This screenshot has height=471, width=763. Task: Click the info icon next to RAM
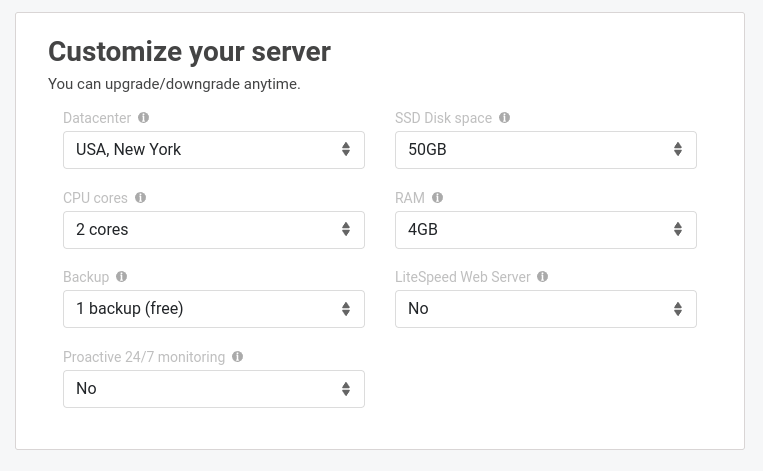pos(437,198)
